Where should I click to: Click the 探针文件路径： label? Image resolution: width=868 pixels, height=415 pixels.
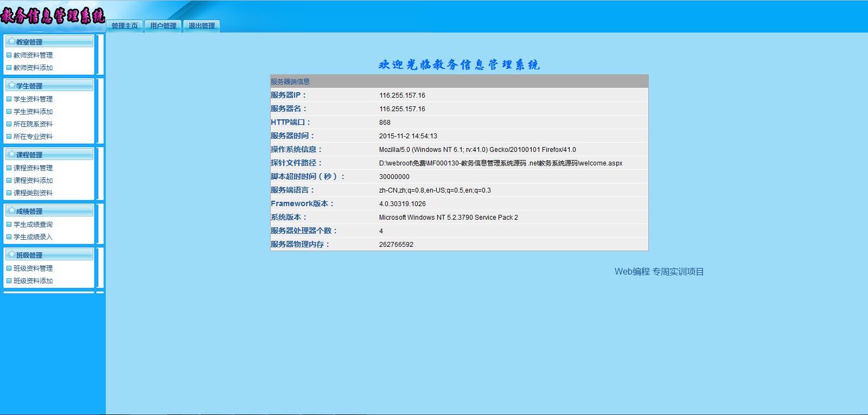click(x=297, y=163)
